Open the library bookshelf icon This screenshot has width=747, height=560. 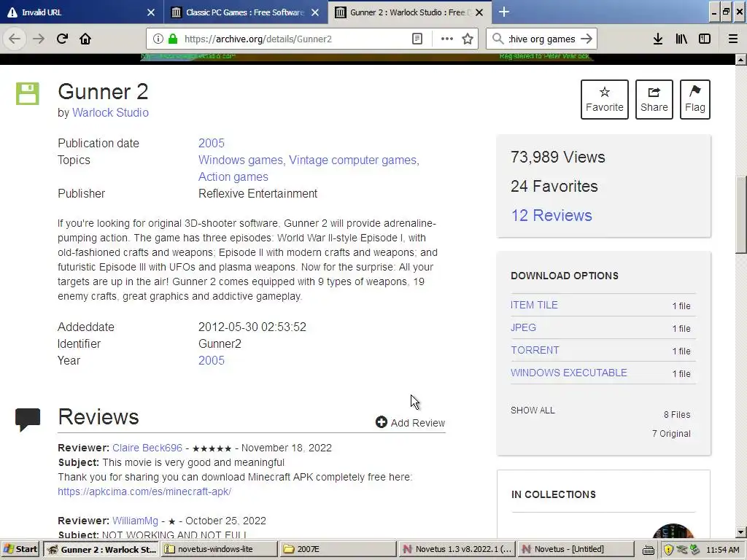pos(681,39)
